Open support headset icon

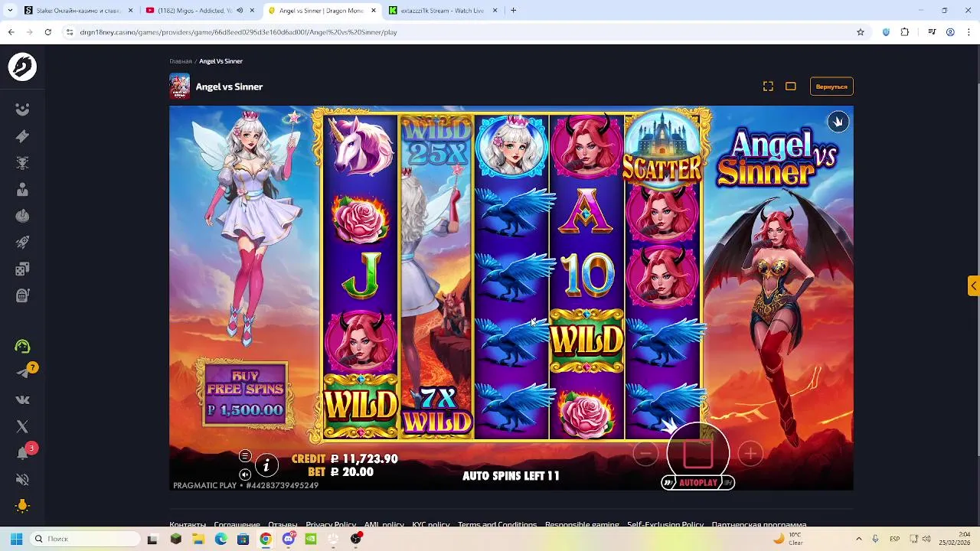tap(22, 347)
